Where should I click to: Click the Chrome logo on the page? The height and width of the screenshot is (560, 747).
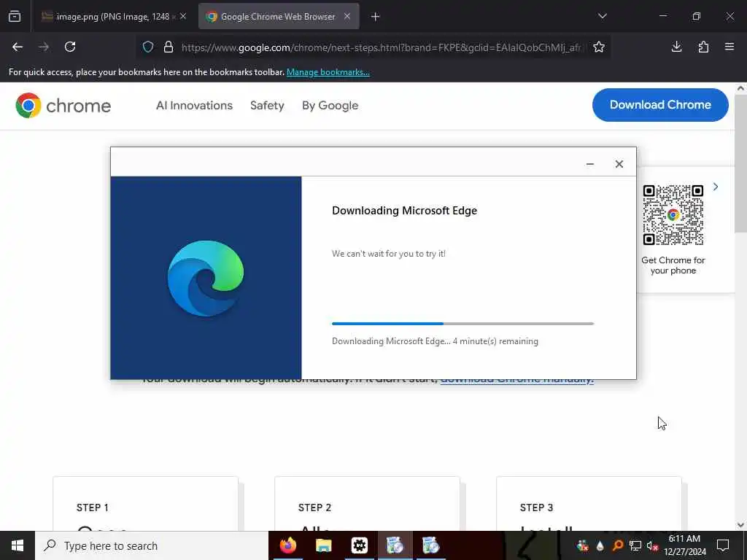(x=63, y=105)
